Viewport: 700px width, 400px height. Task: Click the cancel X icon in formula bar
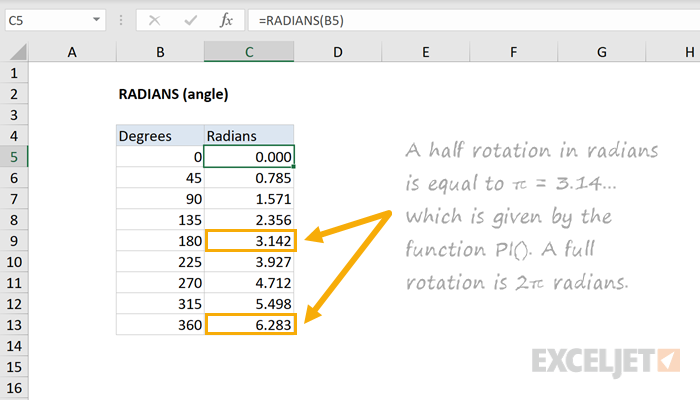pos(154,19)
